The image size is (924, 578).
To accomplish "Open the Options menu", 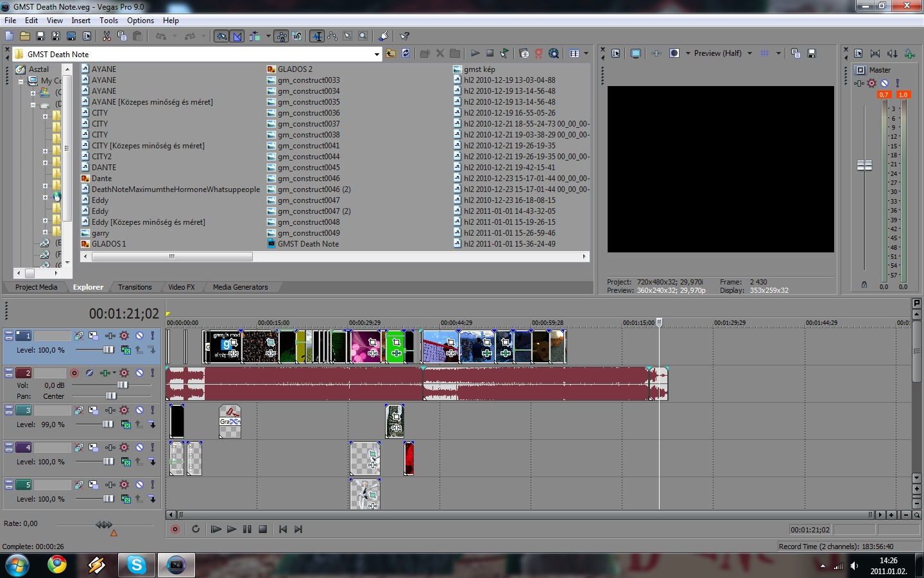I will click(x=141, y=21).
